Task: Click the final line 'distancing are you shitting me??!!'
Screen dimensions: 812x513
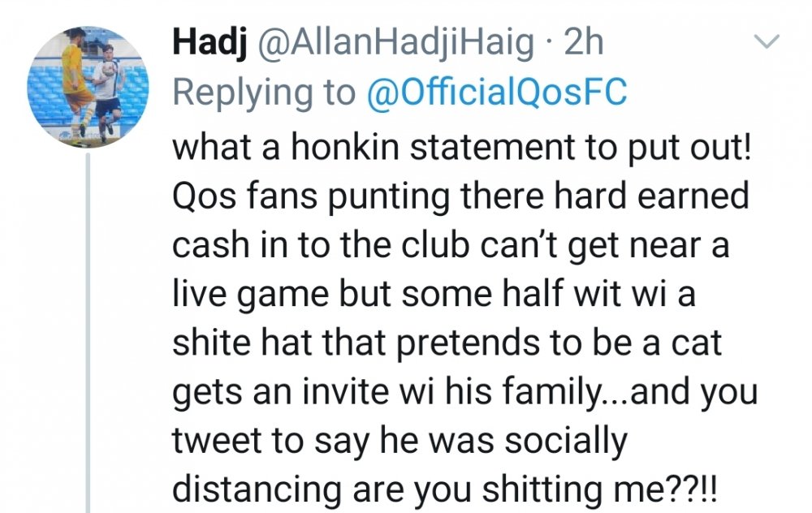Action: (445, 489)
